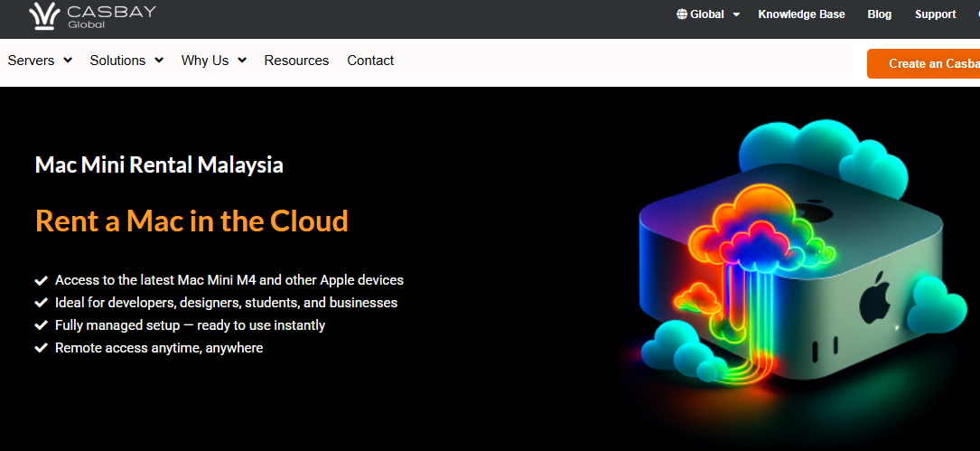Go to the Resources menu item

click(296, 61)
